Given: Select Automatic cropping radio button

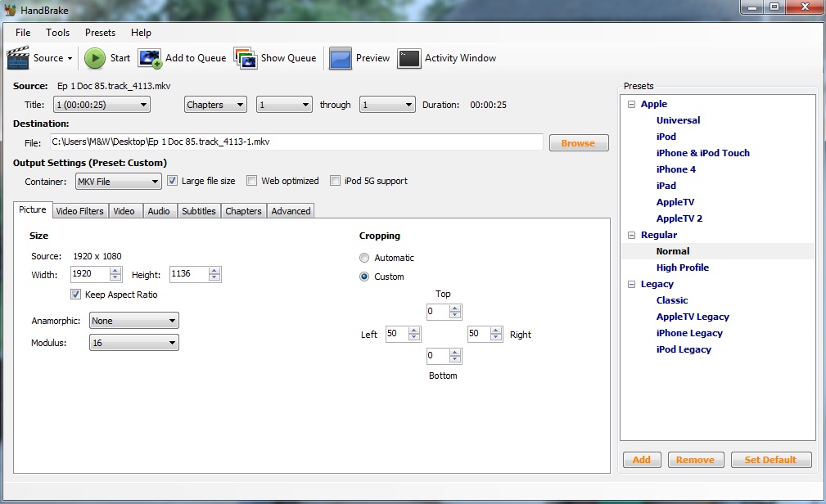Looking at the screenshot, I should coord(364,258).
